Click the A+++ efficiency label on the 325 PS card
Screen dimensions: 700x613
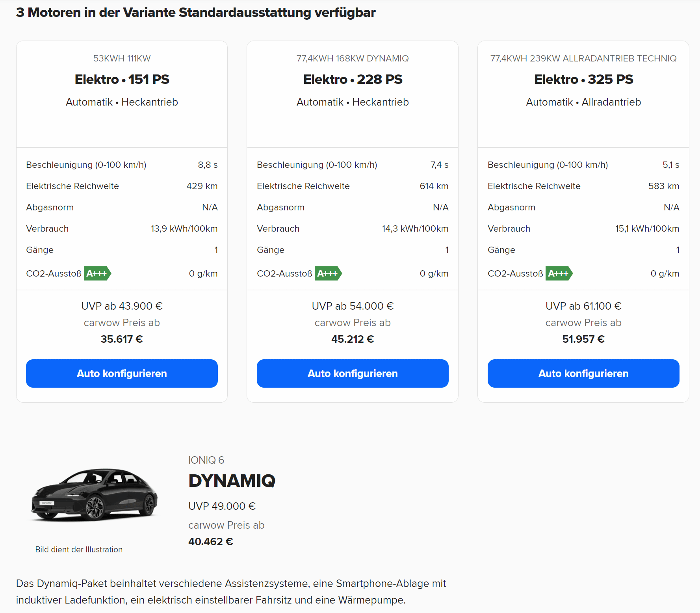tap(559, 273)
